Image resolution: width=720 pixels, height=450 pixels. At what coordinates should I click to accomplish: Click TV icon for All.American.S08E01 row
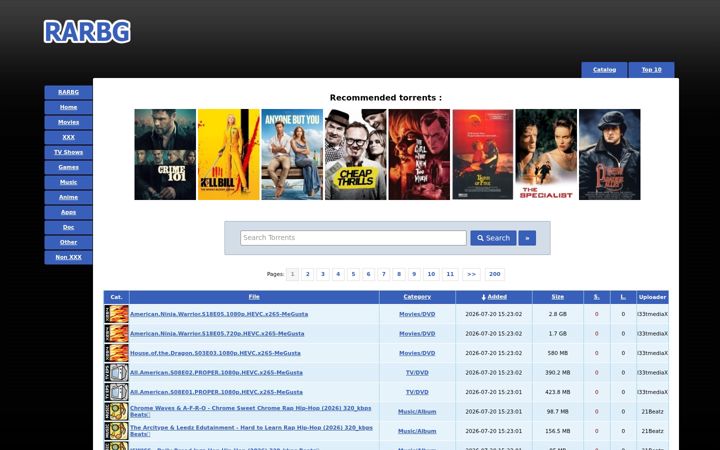(117, 392)
